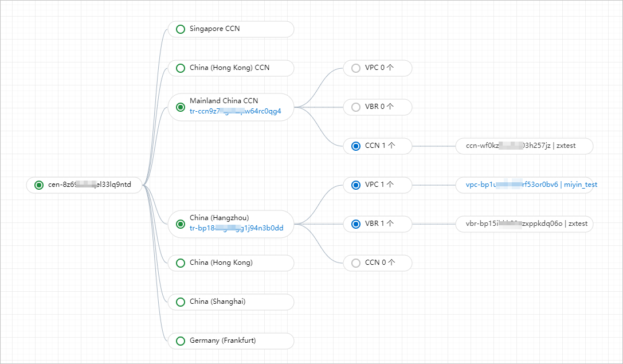
Task: Select the China (Hong Kong) region node
Action: point(231,263)
